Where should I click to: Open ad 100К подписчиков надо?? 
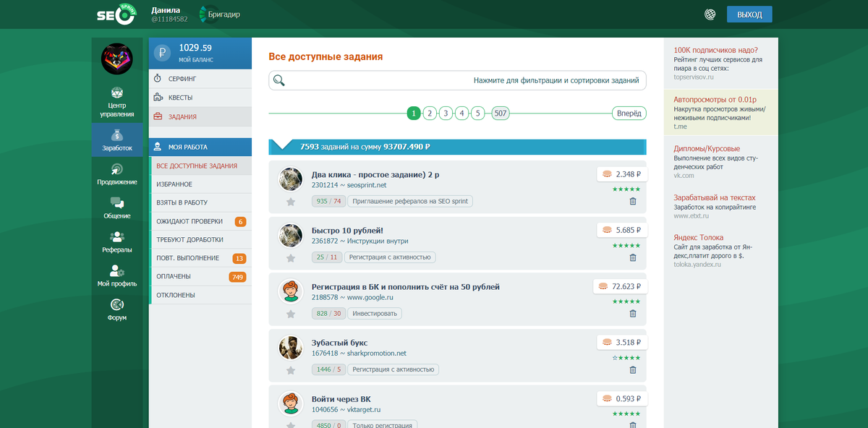tap(715, 50)
